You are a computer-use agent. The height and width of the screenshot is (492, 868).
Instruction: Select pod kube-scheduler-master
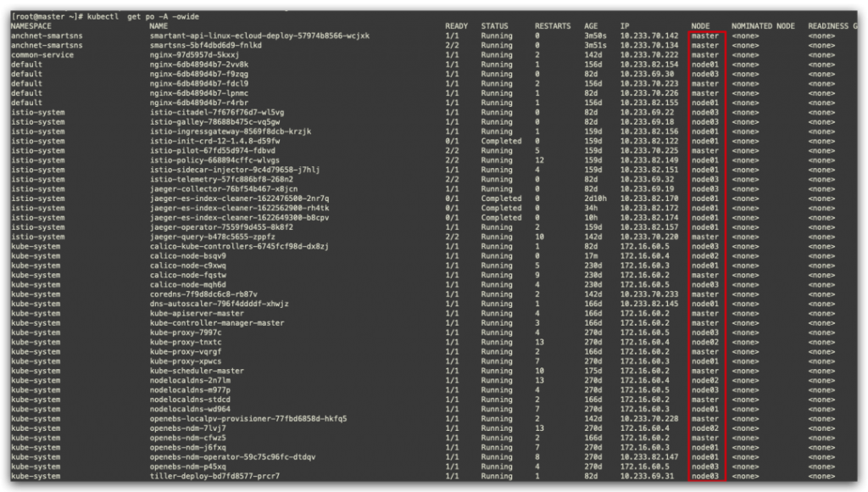tap(197, 371)
